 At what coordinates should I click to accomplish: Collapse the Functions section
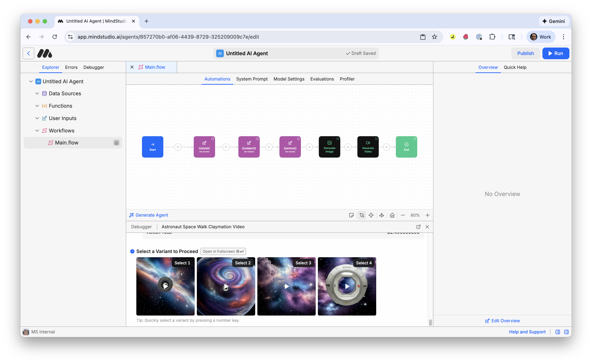[x=37, y=106]
